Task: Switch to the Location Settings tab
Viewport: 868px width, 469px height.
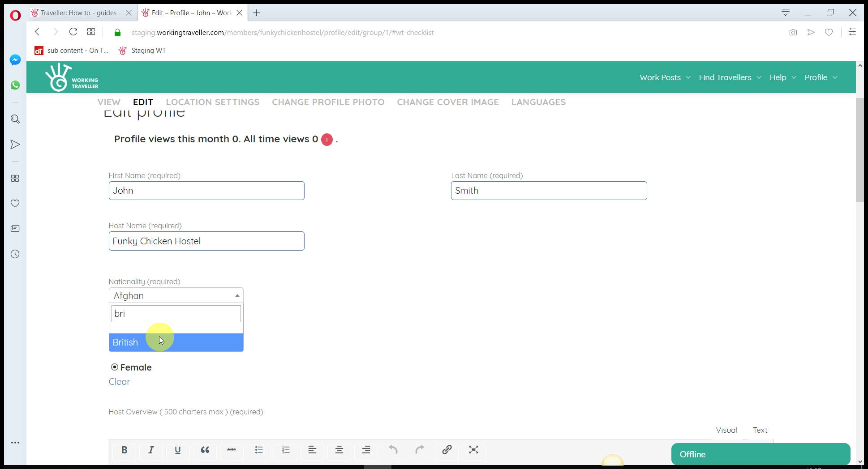Action: coord(212,102)
